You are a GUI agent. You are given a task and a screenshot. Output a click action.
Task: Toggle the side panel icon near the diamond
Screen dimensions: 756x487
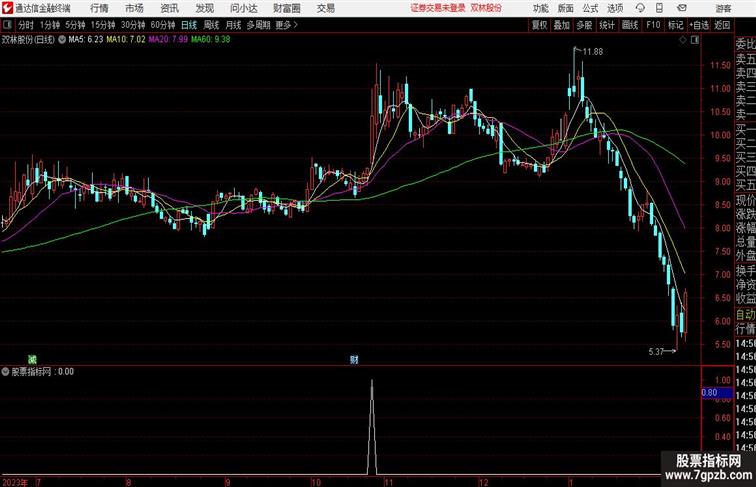tap(695, 41)
